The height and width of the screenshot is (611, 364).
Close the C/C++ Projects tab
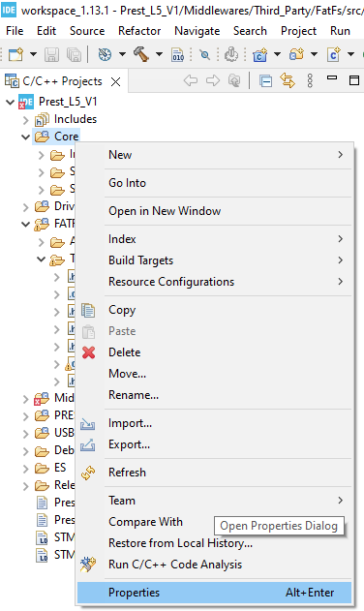pyautogui.click(x=115, y=82)
